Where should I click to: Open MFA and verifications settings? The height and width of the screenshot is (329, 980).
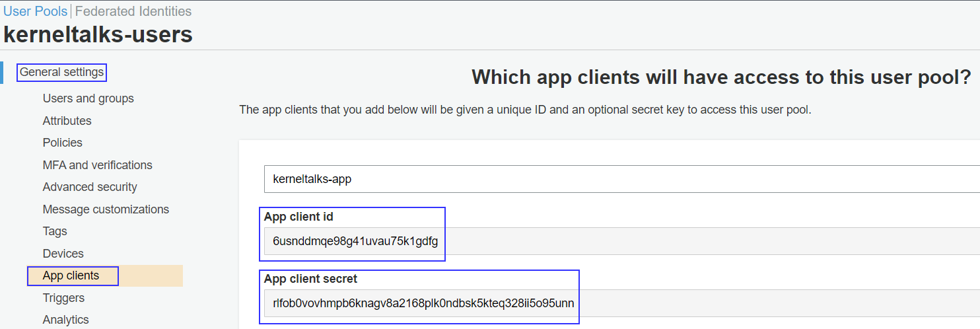tap(98, 165)
